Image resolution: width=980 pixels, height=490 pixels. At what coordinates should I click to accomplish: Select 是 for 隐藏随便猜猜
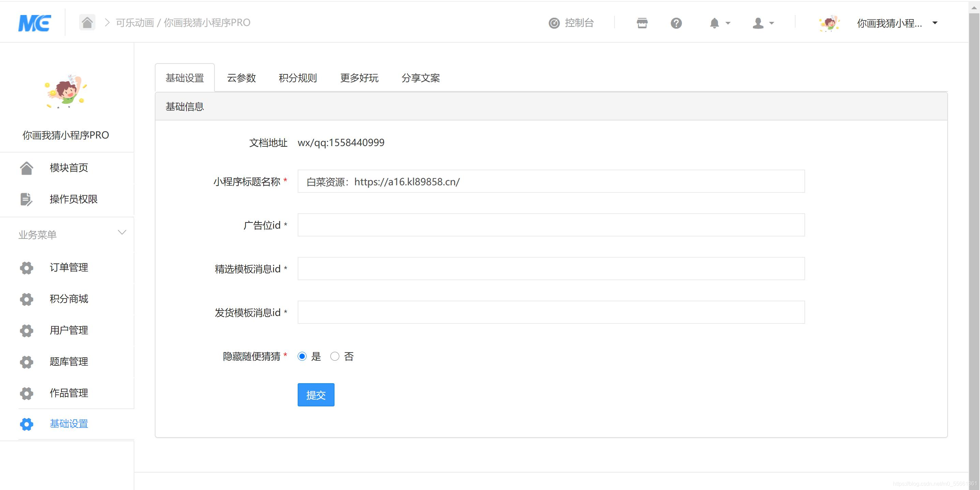click(x=302, y=356)
